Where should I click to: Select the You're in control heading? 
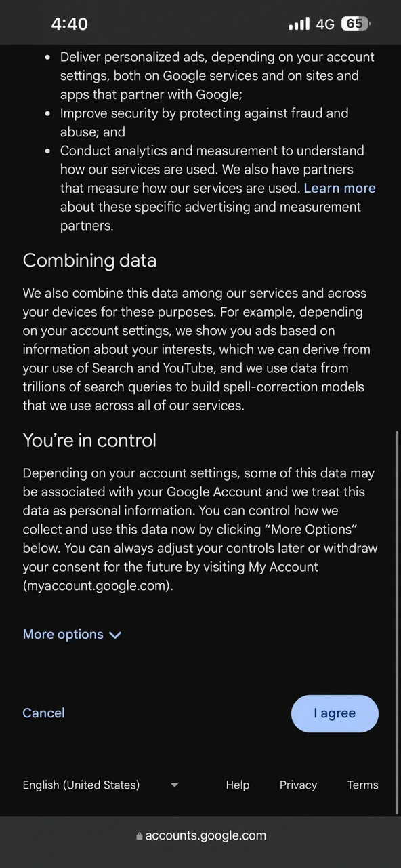(89, 440)
